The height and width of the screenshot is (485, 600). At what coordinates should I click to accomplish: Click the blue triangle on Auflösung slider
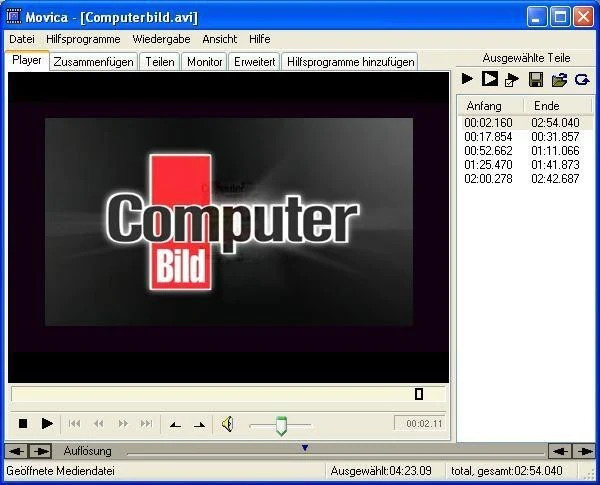point(305,447)
